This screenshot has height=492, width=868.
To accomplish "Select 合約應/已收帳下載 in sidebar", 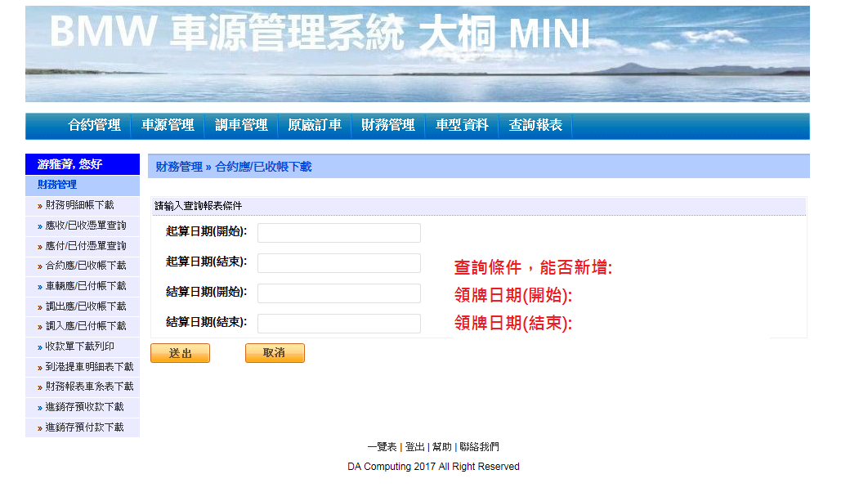I will pyautogui.click(x=86, y=266).
